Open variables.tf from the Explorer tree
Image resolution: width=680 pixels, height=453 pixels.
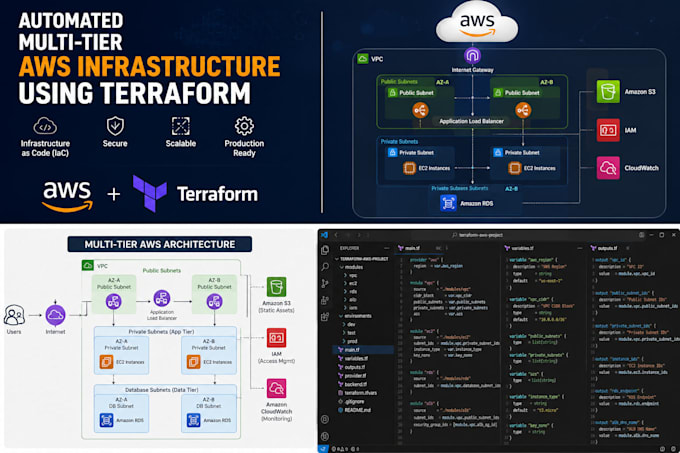[x=353, y=358]
